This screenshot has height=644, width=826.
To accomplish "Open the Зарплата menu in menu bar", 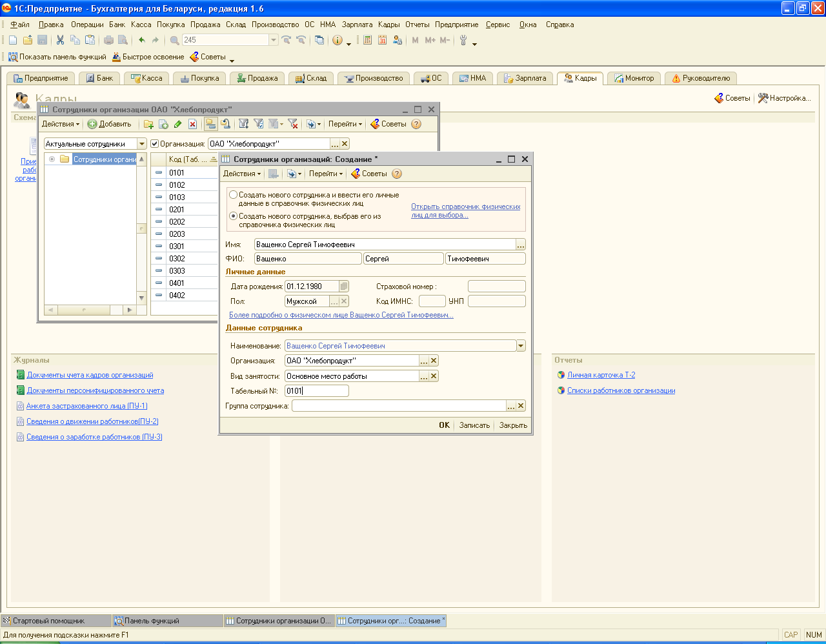I will point(358,25).
